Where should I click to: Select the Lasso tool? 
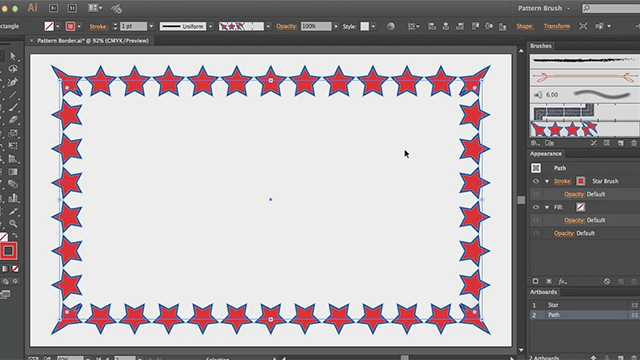click(13, 69)
